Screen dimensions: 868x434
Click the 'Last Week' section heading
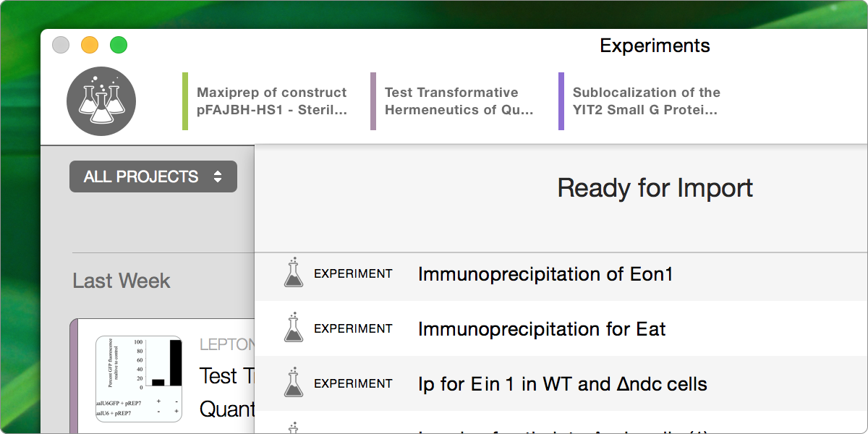(122, 281)
